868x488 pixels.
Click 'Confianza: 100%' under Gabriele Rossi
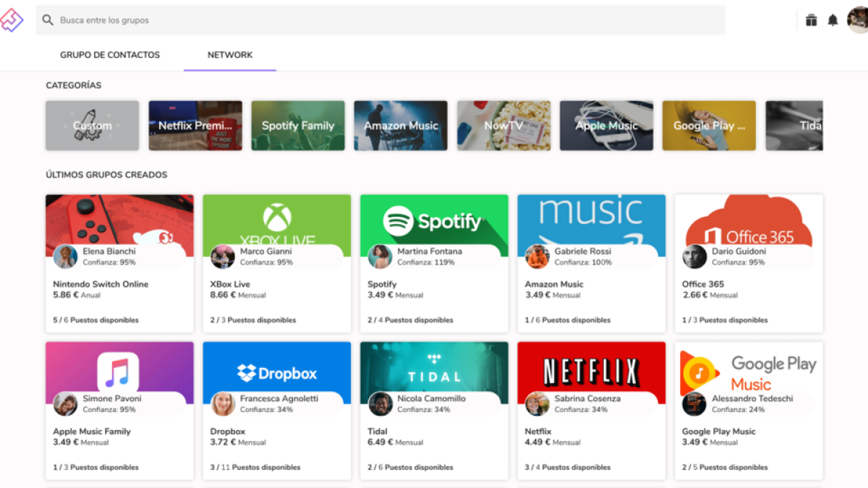[x=583, y=262]
